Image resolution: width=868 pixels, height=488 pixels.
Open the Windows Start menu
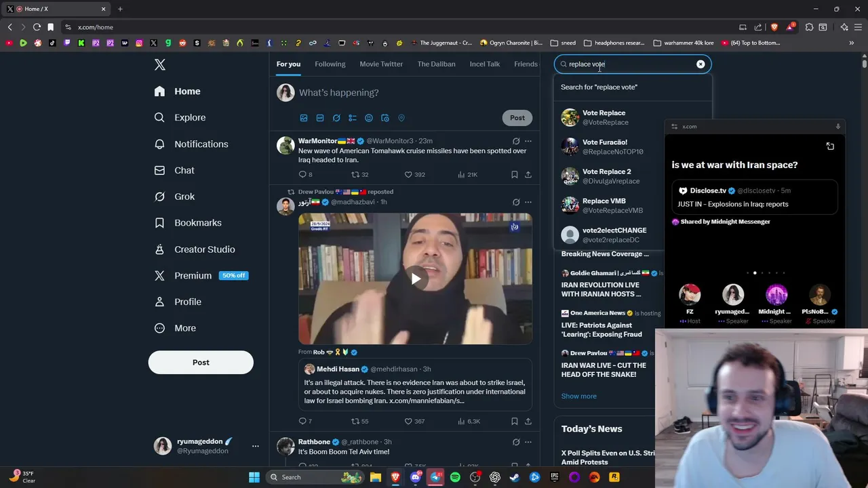254,477
